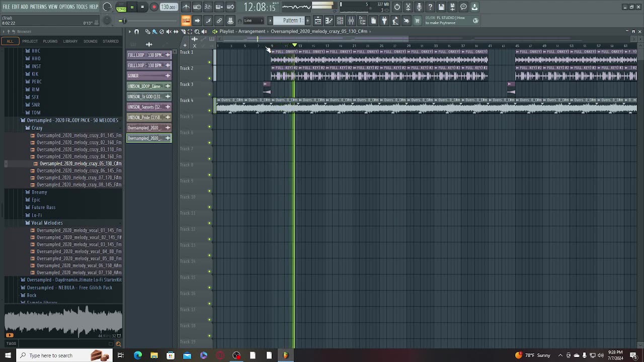Select the Delete tool in Playlist
The height and width of the screenshot is (362, 644).
pyautogui.click(x=162, y=32)
